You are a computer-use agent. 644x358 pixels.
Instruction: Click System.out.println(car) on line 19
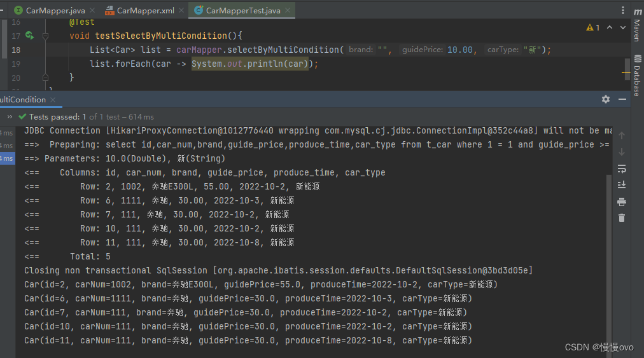point(249,64)
